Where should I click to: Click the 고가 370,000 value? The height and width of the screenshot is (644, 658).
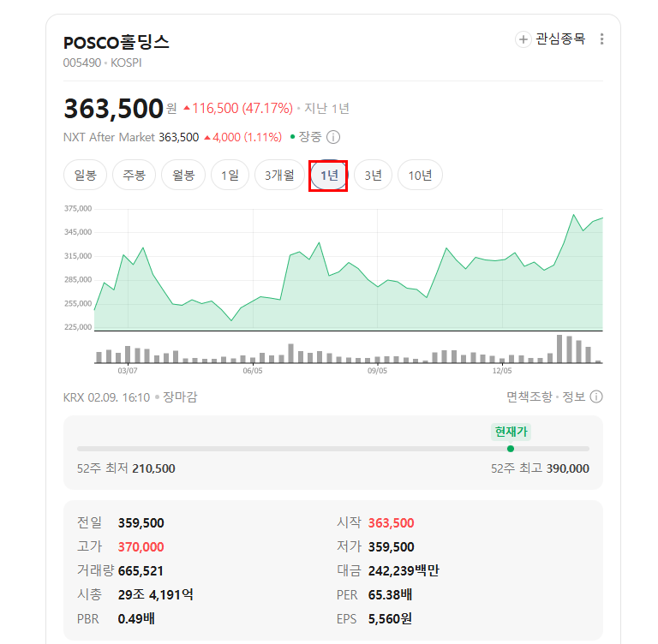pyautogui.click(x=141, y=546)
